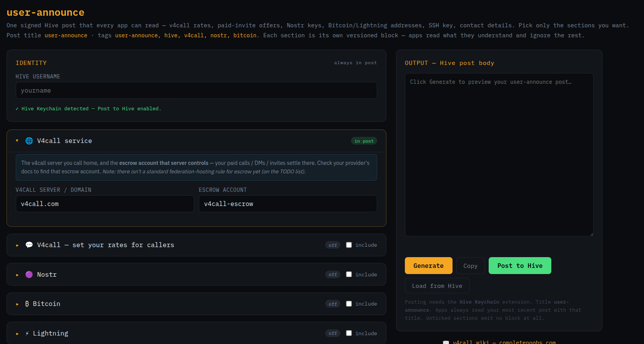Focus the Hive username input field
Image resolution: width=644 pixels, height=344 pixels.
[196, 90]
